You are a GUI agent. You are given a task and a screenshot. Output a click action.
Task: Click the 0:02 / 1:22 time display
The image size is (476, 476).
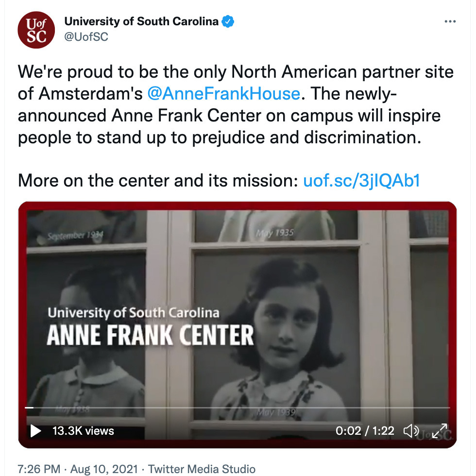click(x=365, y=431)
